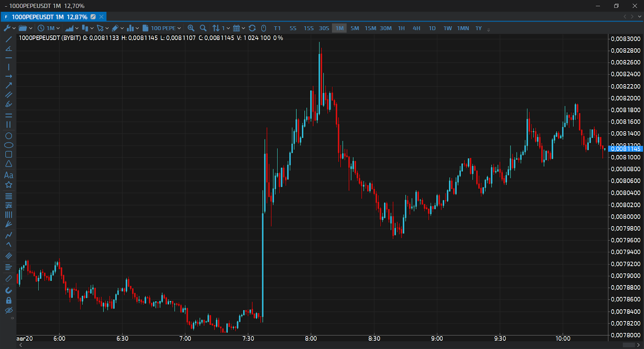
Task: Click the bottom horizontal scrollbar left arrow
Action: [x=21, y=345]
